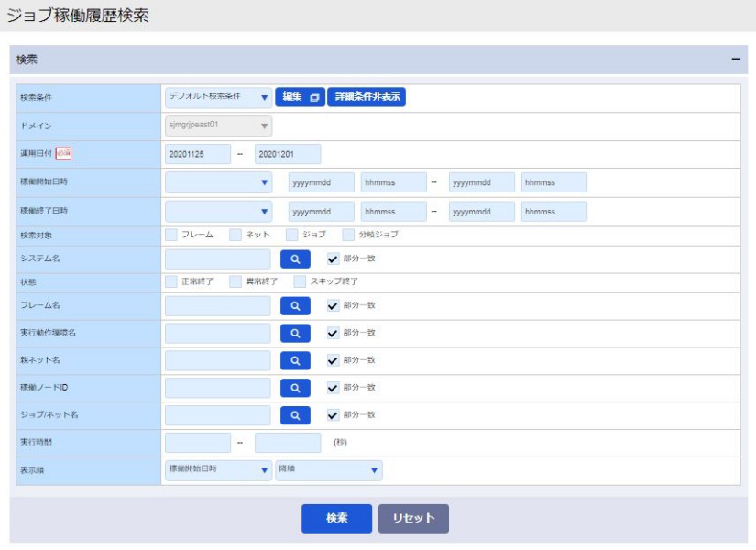Disable 部分一致 for ジョブ/ネット名
Image resolution: width=756 pixels, height=550 pixels.
(x=333, y=415)
